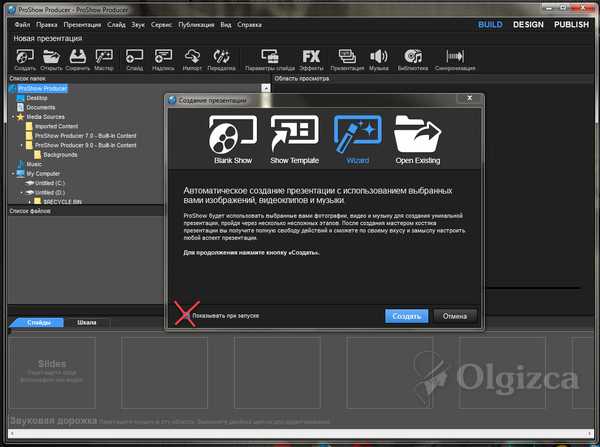Open a show with the Открыть toolbar icon
600x447 pixels.
pos(51,60)
